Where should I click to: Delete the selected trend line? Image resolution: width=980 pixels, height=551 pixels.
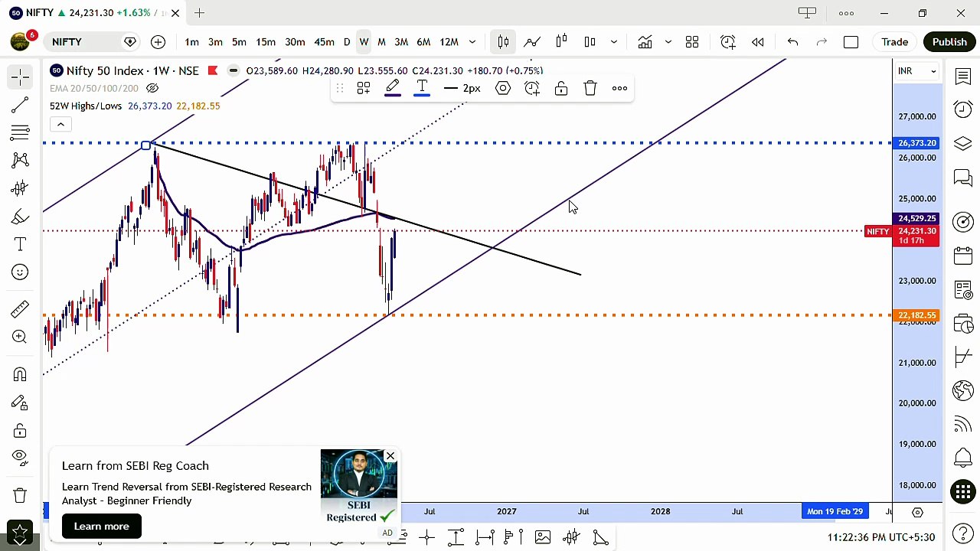coord(590,89)
